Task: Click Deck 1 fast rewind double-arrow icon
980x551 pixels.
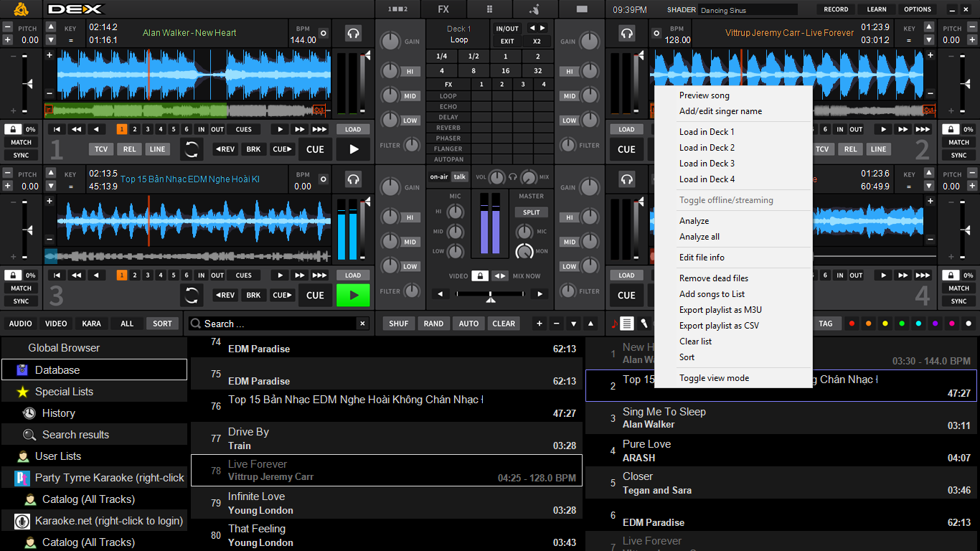Action: pos(76,129)
